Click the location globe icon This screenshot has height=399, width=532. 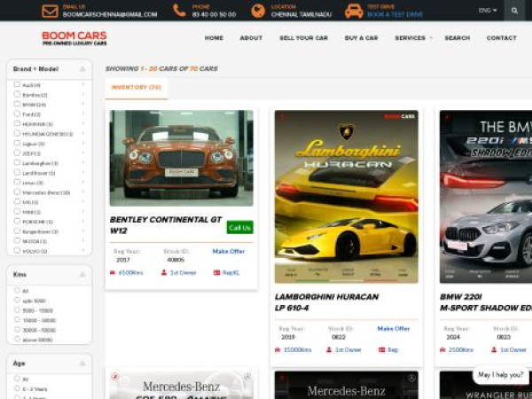click(x=258, y=11)
